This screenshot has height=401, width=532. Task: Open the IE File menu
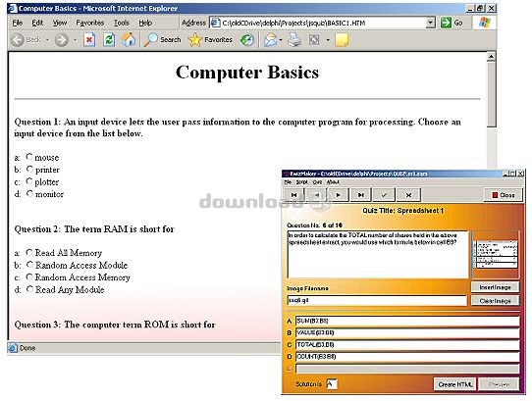pos(18,23)
